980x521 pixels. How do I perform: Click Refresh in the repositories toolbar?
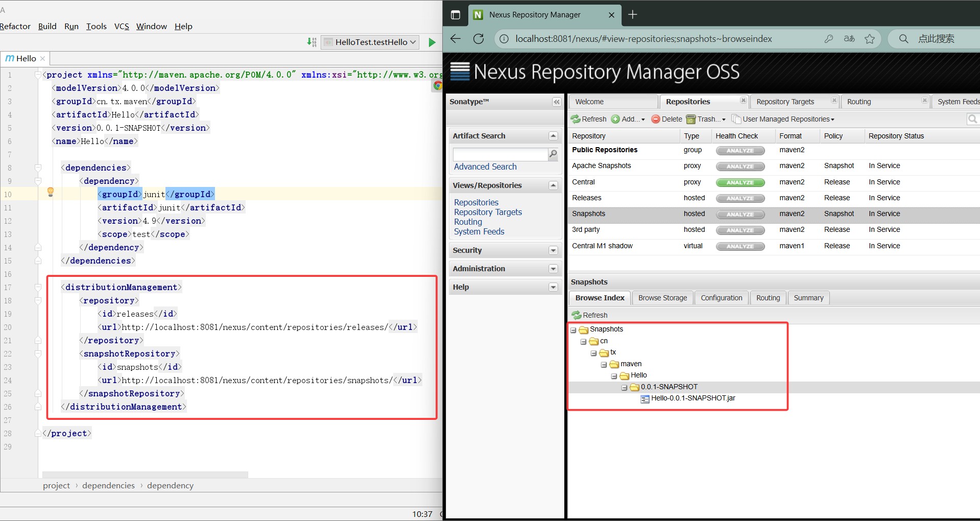tap(589, 119)
